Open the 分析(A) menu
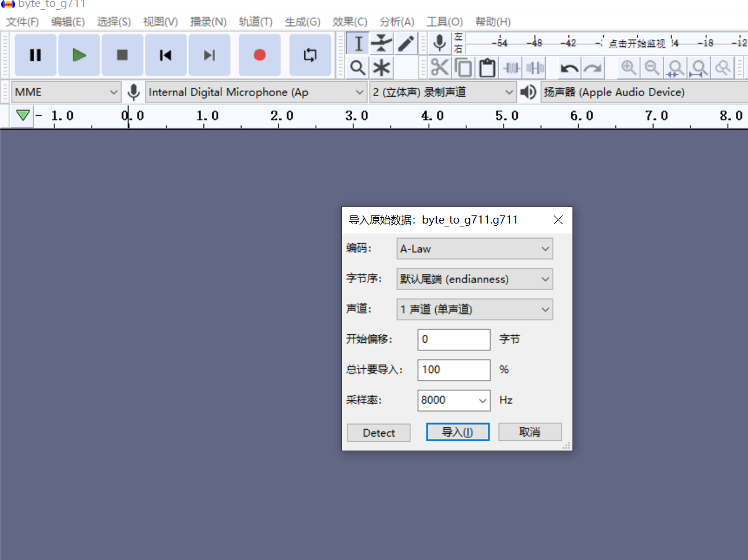Viewport: 748px width, 560px height. click(397, 21)
